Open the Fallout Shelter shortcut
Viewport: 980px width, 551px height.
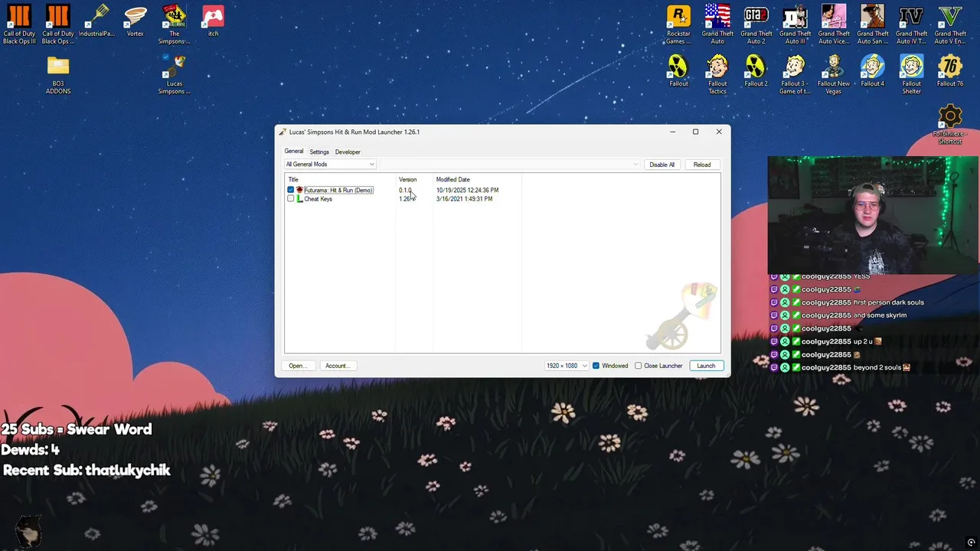(x=911, y=75)
